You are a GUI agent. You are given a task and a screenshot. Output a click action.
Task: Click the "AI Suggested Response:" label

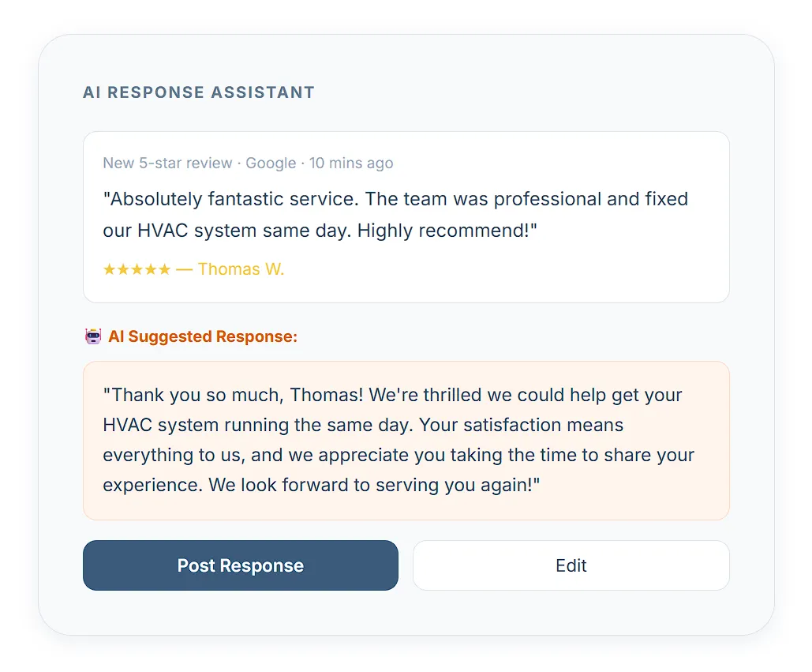pyautogui.click(x=203, y=336)
